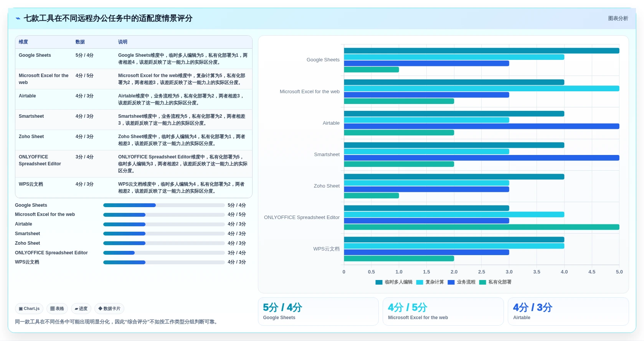Toggle 临时多人编辑 legend swatch
644x341 pixels.
click(379, 282)
